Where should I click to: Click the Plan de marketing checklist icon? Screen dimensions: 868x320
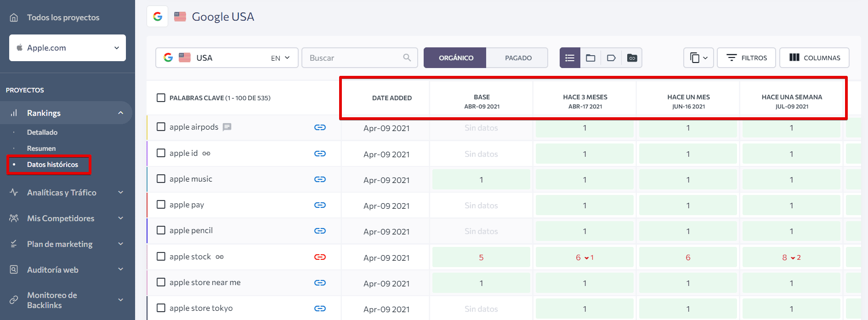(x=14, y=244)
